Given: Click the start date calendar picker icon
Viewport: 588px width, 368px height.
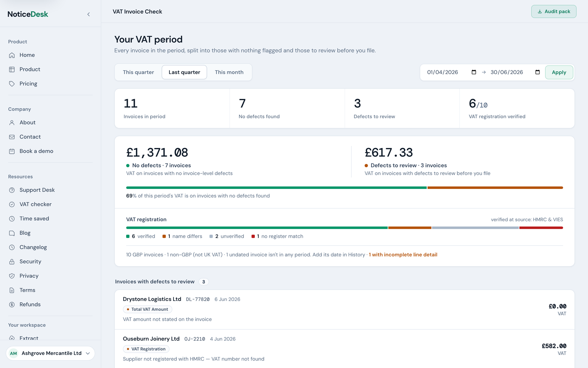Looking at the screenshot, I should point(474,72).
